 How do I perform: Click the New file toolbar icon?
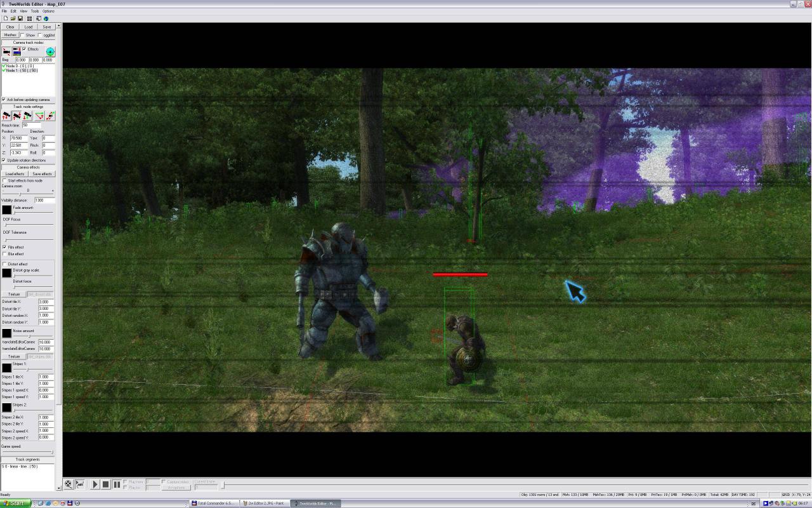click(5, 18)
